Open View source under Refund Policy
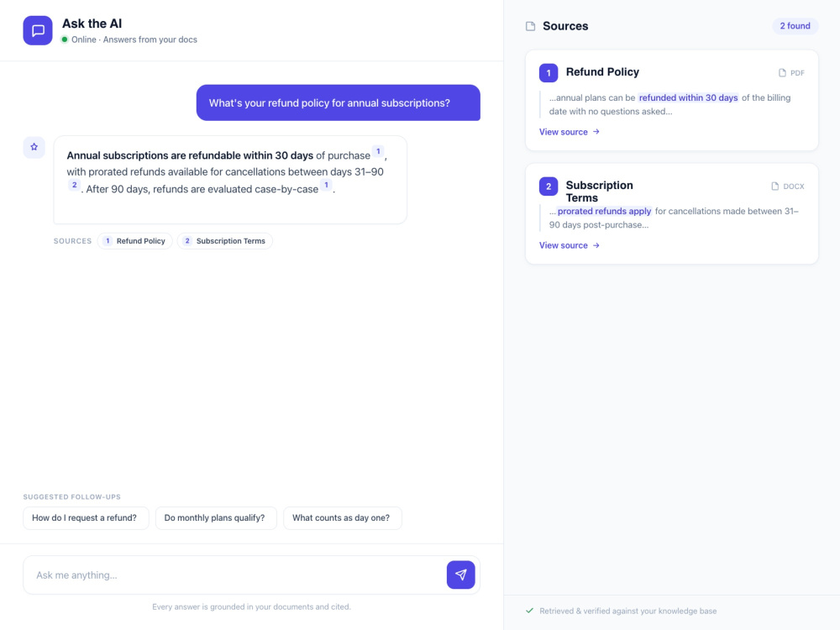Viewport: 840px width, 630px height. tap(569, 132)
